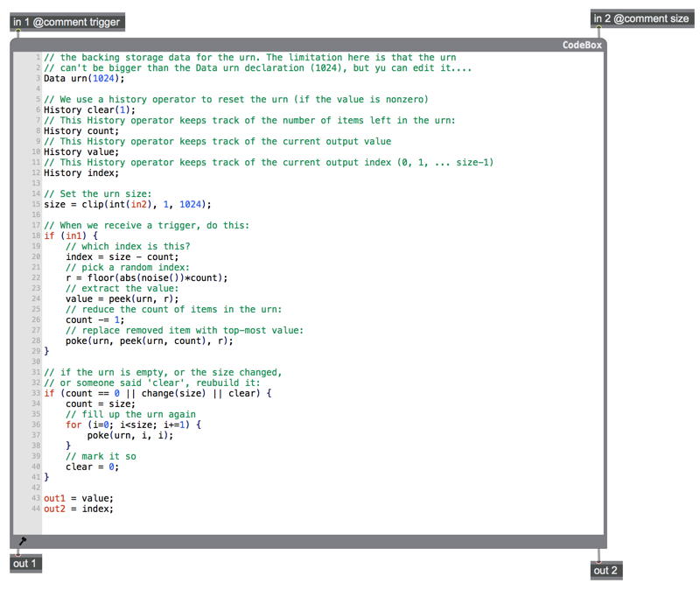This screenshot has height=590, width=700.
Task: Click the '// the backing storage data' comment on line 1
Action: click(x=250, y=58)
